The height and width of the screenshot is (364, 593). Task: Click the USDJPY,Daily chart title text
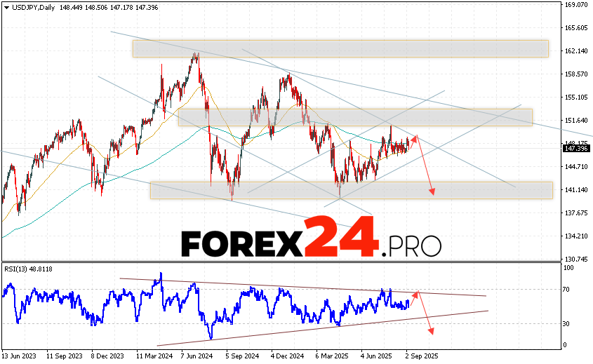[x=36, y=6]
